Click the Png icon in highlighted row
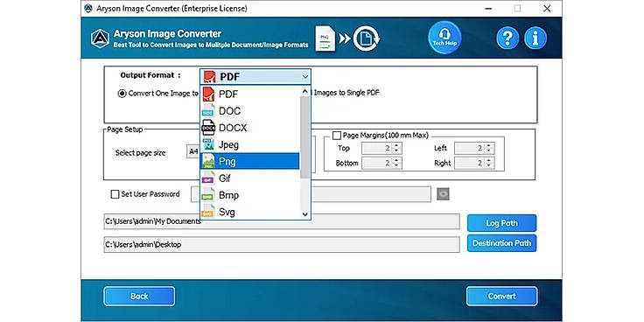644x322 pixels. (x=208, y=161)
